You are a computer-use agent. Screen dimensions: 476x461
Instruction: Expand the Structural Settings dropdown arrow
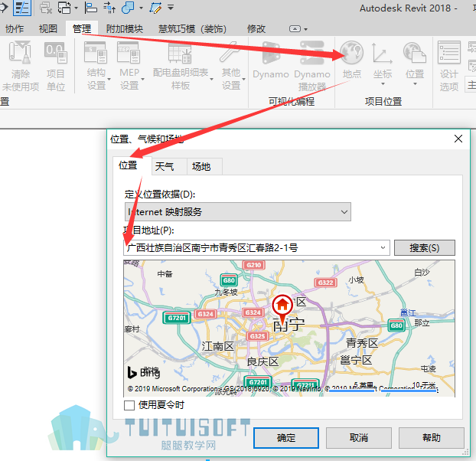[x=109, y=80]
